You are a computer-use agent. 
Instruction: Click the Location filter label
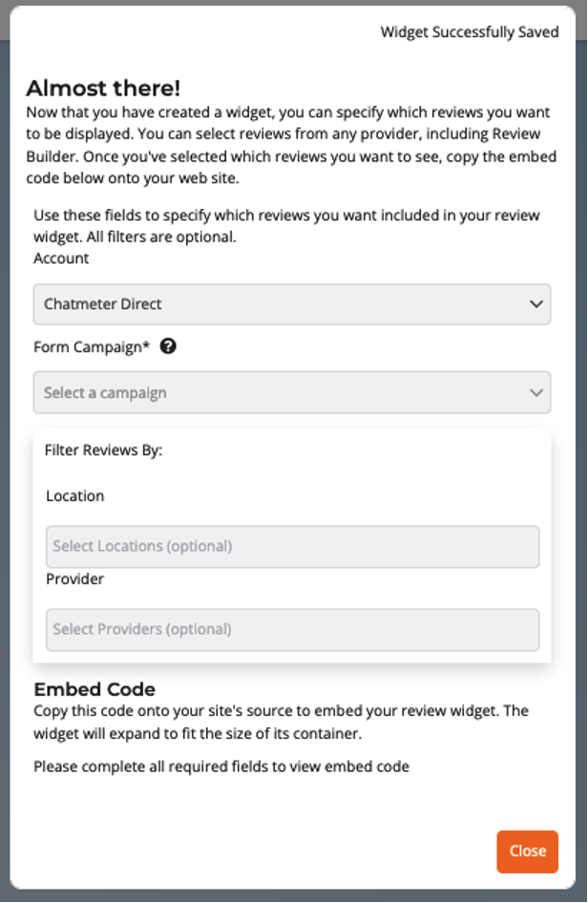point(75,495)
